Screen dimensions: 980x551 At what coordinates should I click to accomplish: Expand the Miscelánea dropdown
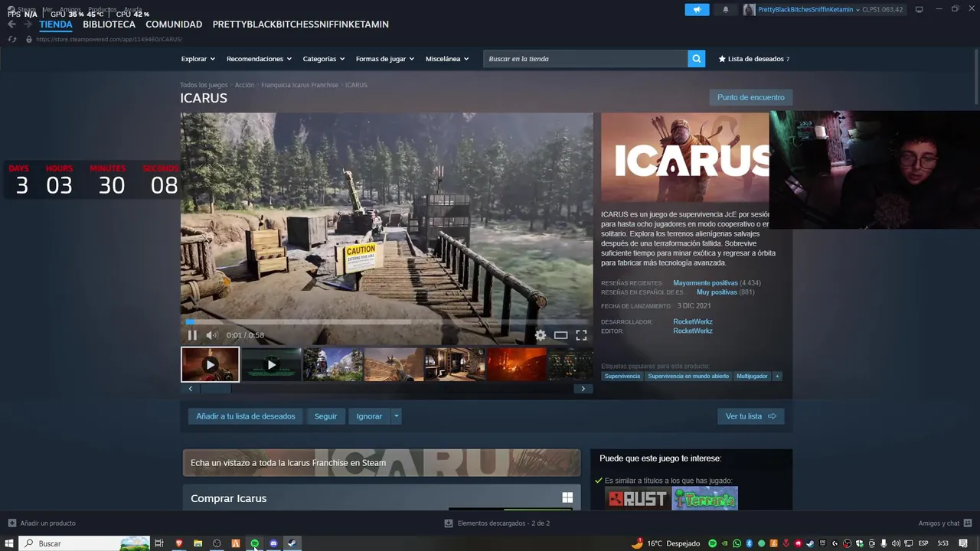[x=447, y=59]
